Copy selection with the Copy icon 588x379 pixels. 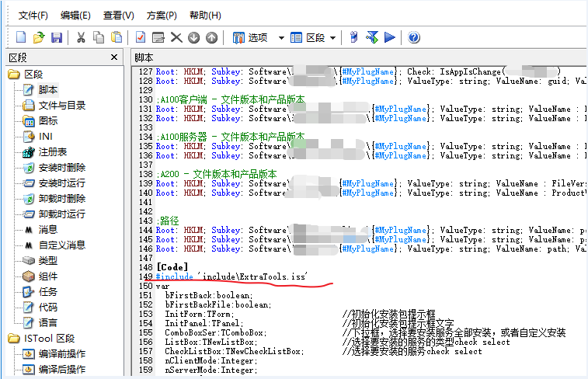click(99, 37)
